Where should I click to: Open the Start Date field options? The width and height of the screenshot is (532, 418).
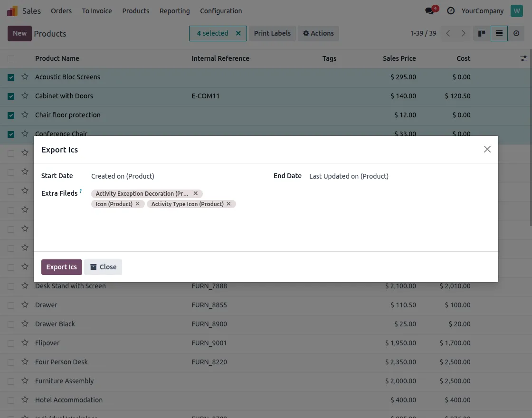tap(123, 176)
